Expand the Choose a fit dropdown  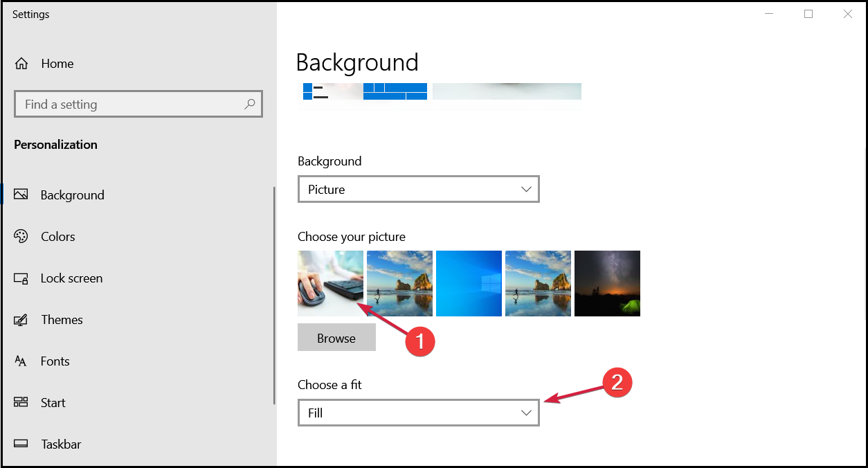(418, 413)
